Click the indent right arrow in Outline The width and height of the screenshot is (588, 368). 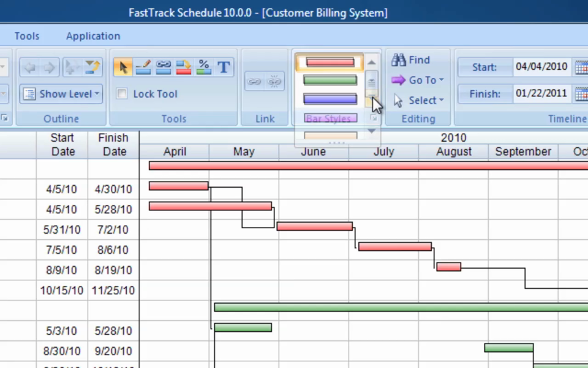(x=49, y=67)
